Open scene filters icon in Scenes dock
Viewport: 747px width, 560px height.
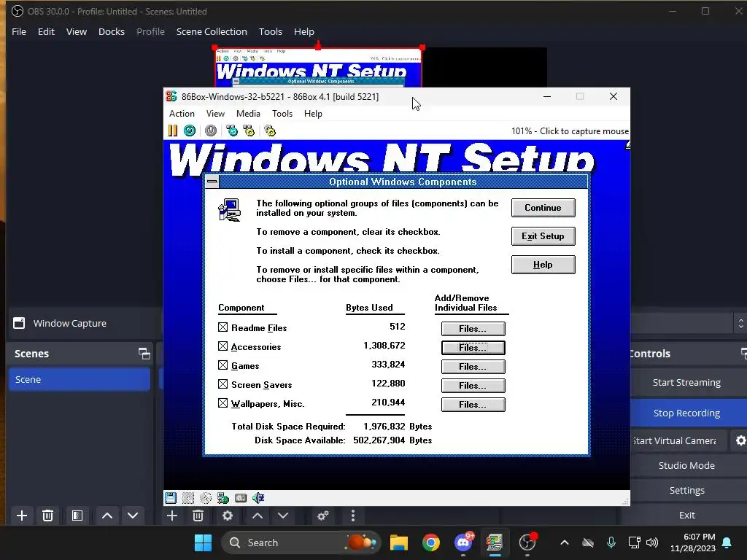coord(77,516)
